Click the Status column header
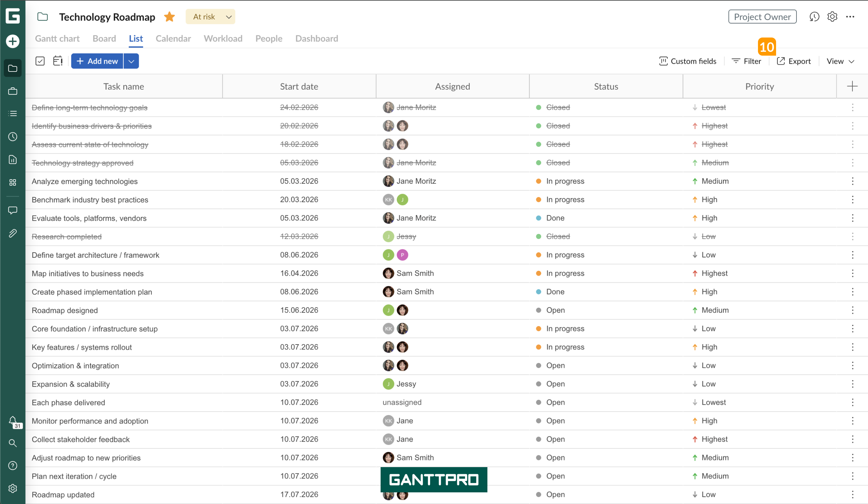Viewport: 868px width, 504px height. (x=606, y=86)
